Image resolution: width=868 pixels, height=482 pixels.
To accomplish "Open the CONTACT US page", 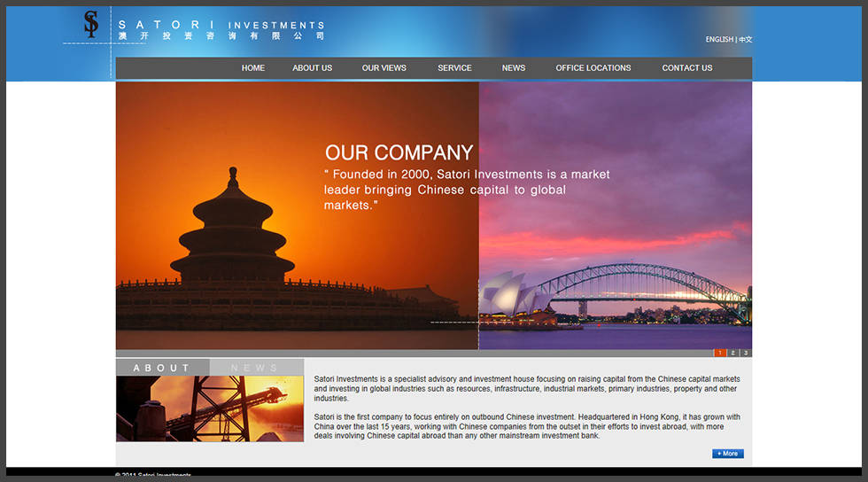I will pos(687,68).
